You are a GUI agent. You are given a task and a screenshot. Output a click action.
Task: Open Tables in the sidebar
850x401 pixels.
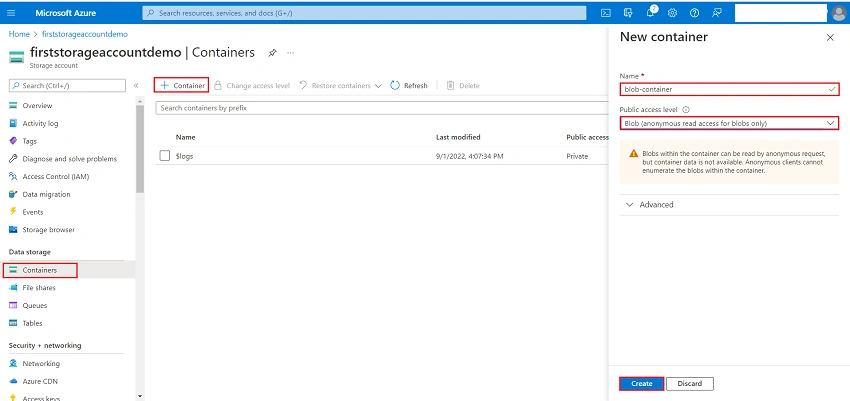point(32,323)
